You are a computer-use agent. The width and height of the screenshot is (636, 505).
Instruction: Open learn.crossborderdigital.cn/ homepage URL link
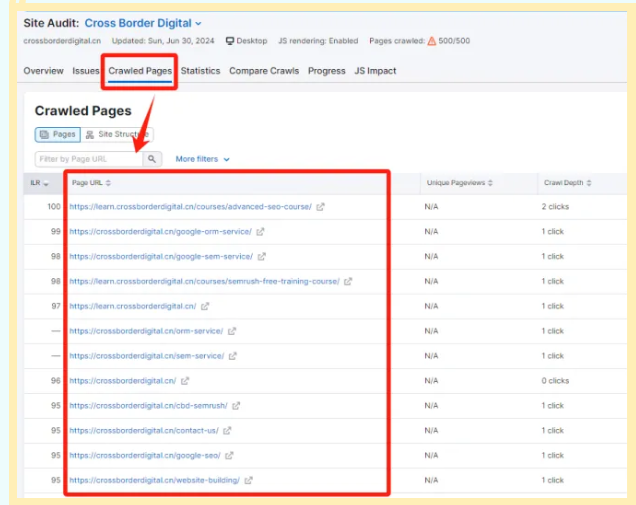[133, 306]
